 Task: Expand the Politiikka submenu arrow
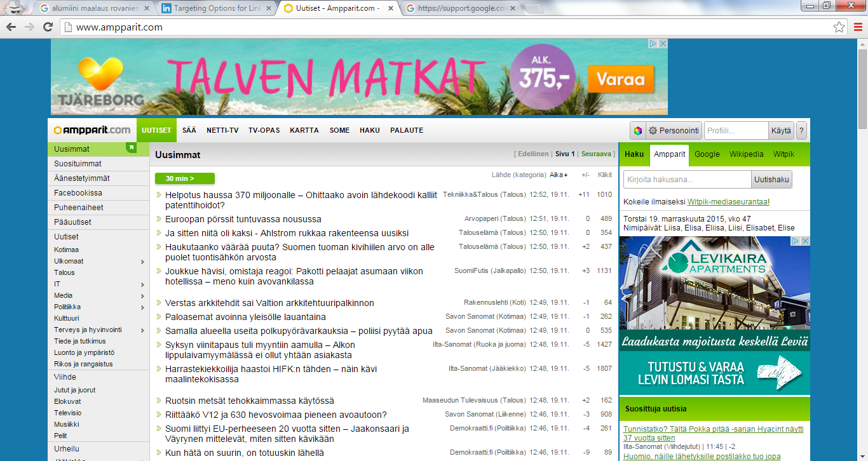(x=142, y=307)
